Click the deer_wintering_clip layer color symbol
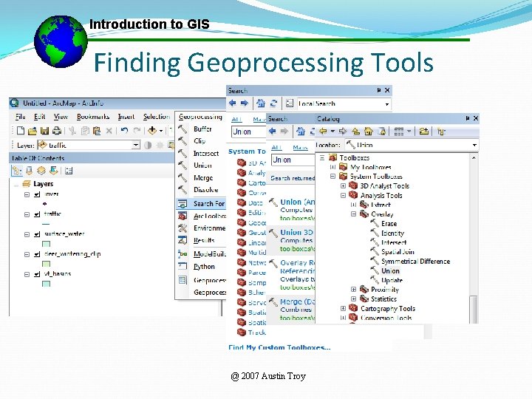The image size is (532, 399). point(46,264)
